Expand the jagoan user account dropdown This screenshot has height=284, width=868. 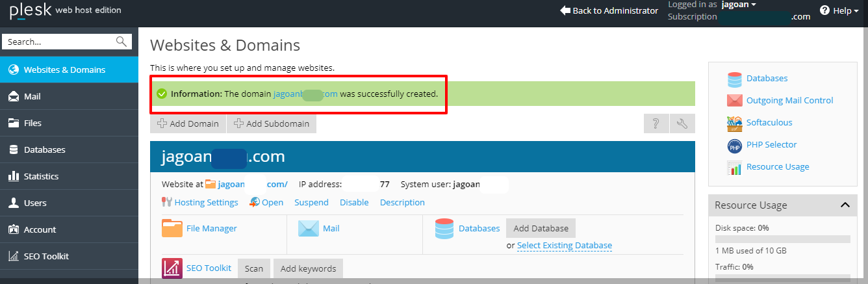(x=737, y=5)
